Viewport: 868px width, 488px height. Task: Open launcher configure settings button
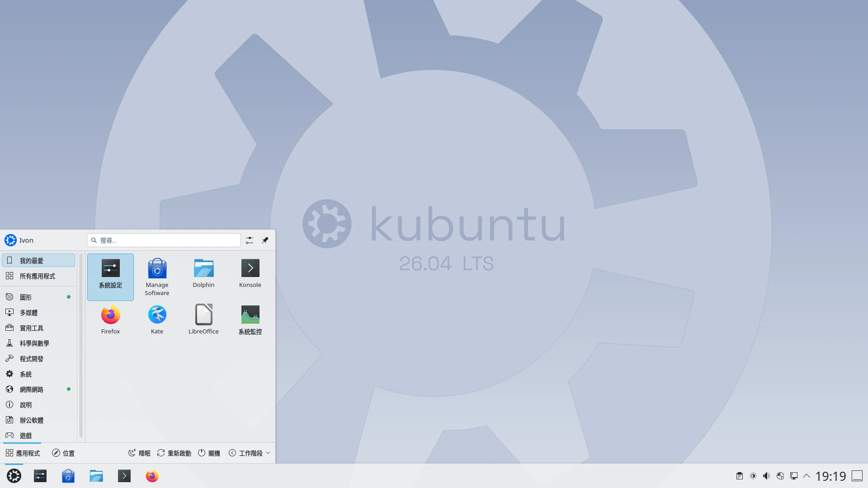point(250,240)
